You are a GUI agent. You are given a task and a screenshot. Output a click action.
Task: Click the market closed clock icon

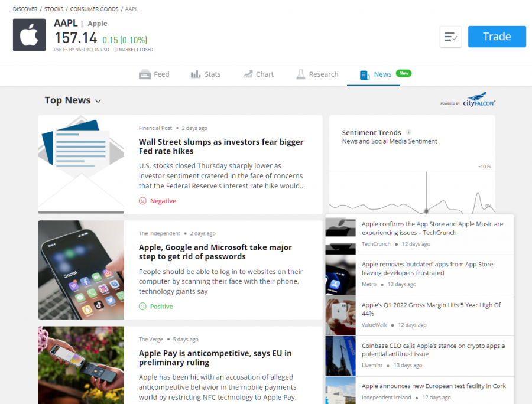coord(115,50)
